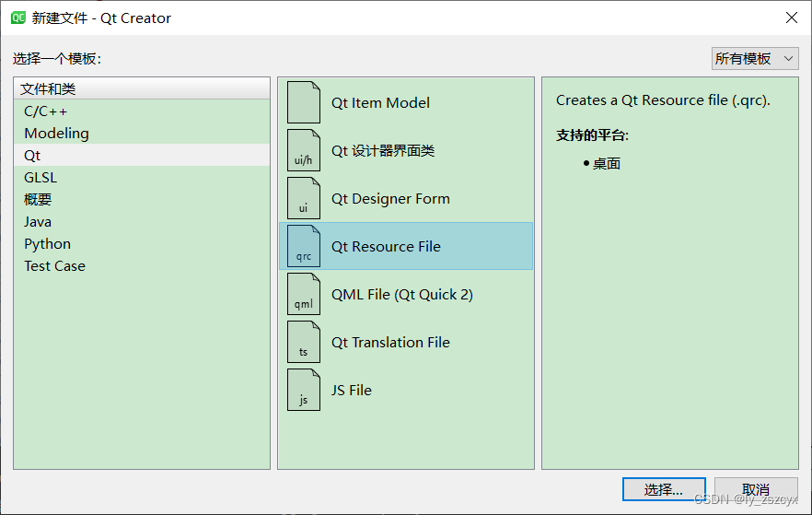Click the ui Designer Form icon

coord(304,198)
